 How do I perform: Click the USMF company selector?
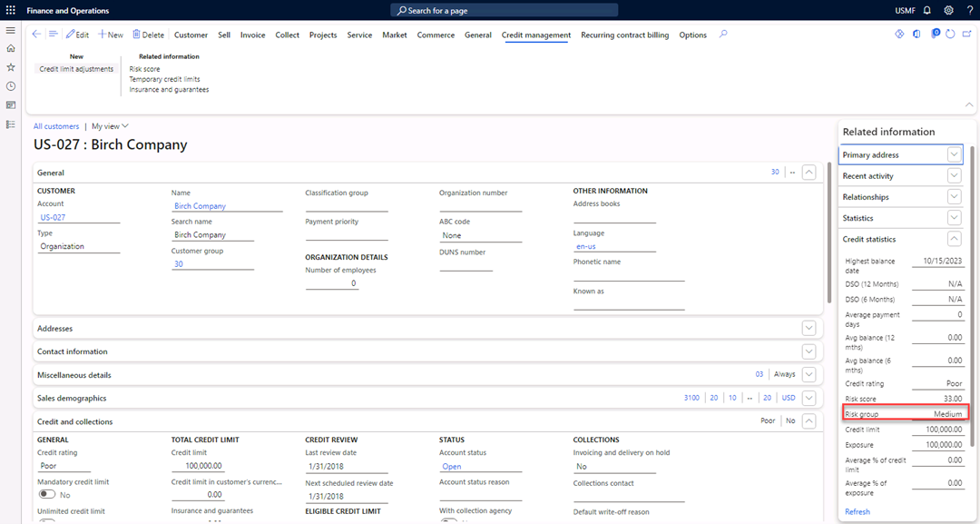click(x=905, y=11)
